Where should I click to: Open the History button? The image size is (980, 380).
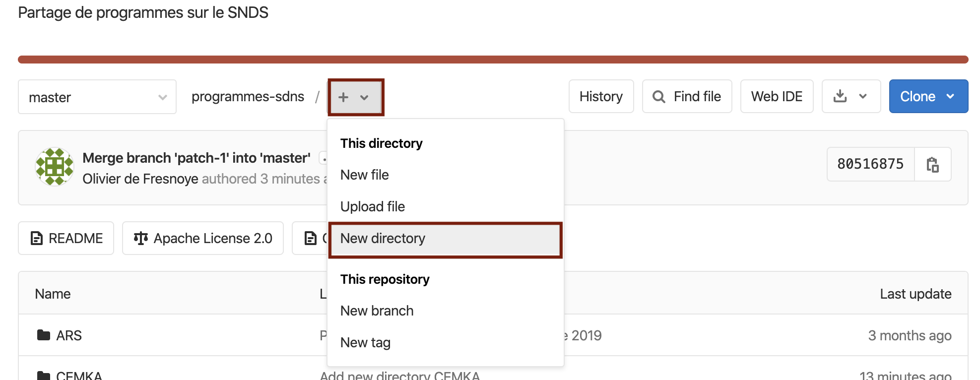[x=601, y=96]
